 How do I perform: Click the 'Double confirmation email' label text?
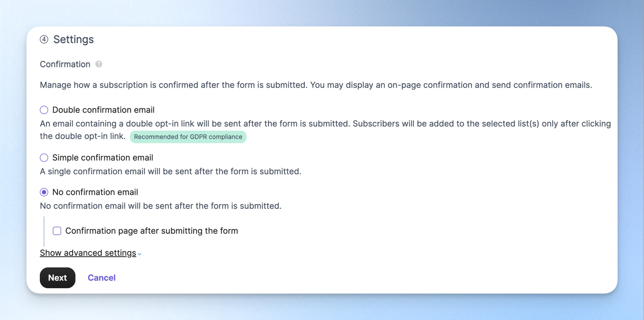103,110
